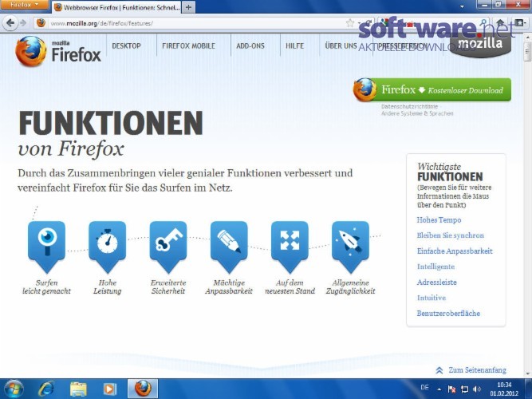532x399 pixels.
Task: Open the Intelligente Adressleiste link
Action: coord(436,275)
